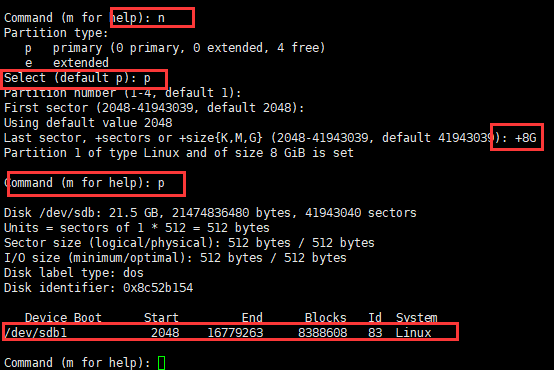Click the 'p primary (0 primary, 0 extended, 4 free)' line
554x370 pixels.
coord(175,48)
